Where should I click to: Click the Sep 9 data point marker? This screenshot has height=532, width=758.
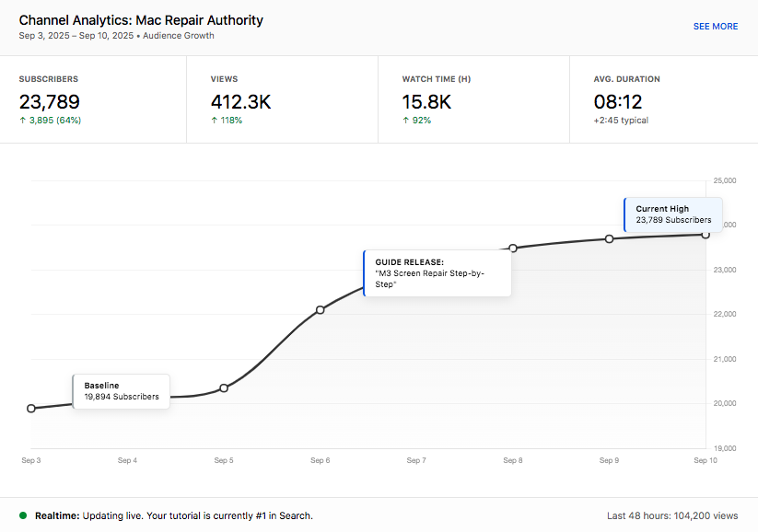click(609, 239)
